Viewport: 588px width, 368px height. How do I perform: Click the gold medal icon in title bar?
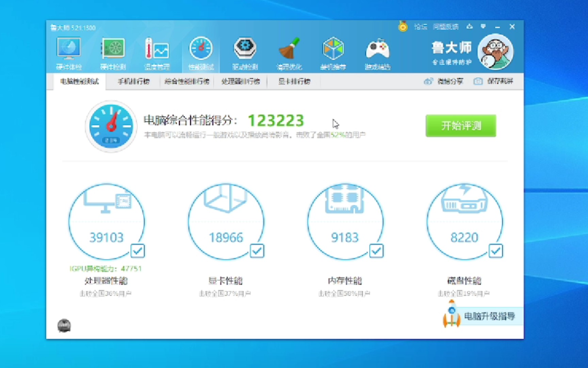pos(403,26)
